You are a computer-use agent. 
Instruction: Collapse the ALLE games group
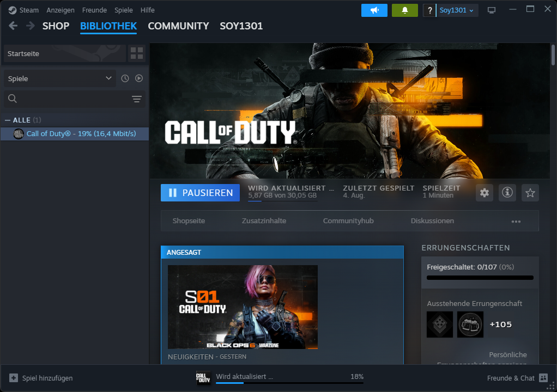coord(7,120)
